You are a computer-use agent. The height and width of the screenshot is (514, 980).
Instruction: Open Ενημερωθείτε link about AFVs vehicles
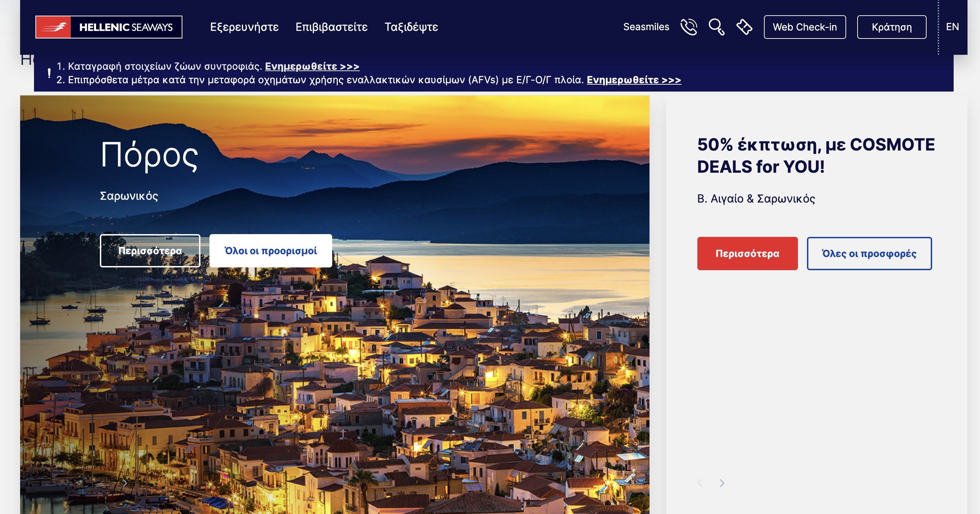[x=634, y=80]
